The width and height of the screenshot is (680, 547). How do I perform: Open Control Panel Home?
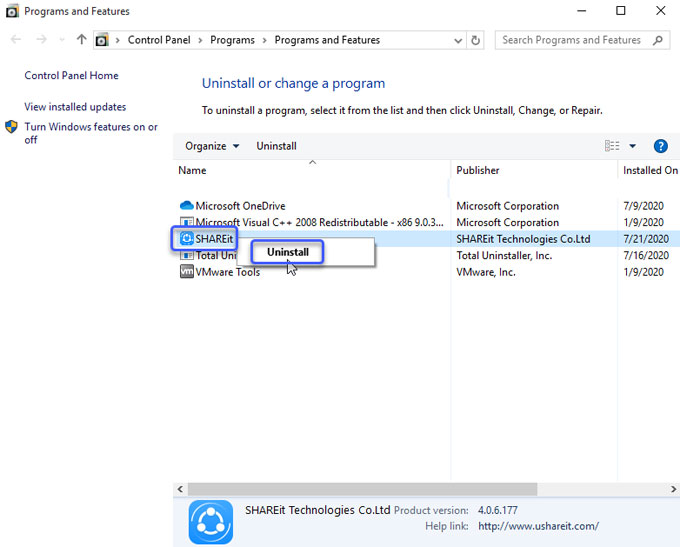click(x=72, y=75)
